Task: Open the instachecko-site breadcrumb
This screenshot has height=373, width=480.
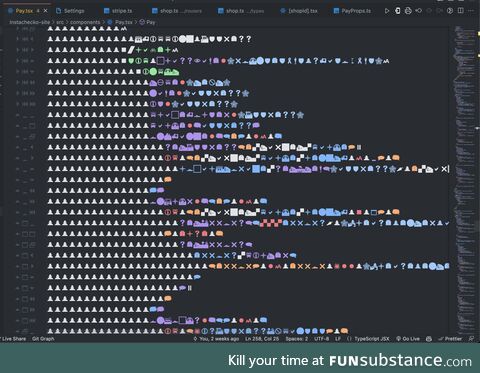Action: [30, 22]
